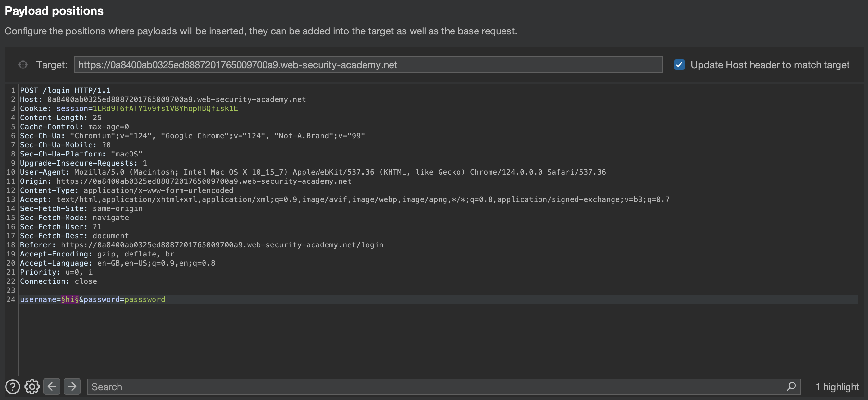Open the editor settings gear icon
This screenshot has height=400, width=868.
pos(32,386)
